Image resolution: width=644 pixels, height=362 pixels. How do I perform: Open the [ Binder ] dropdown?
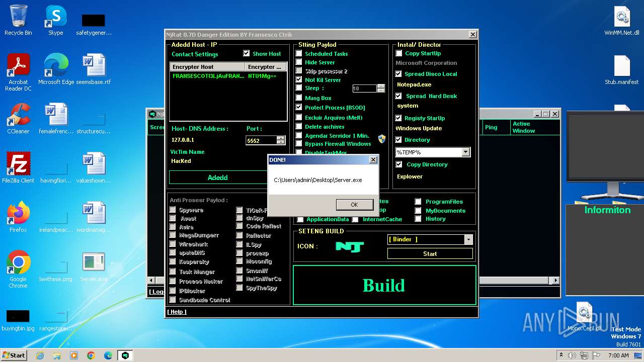[468, 239]
